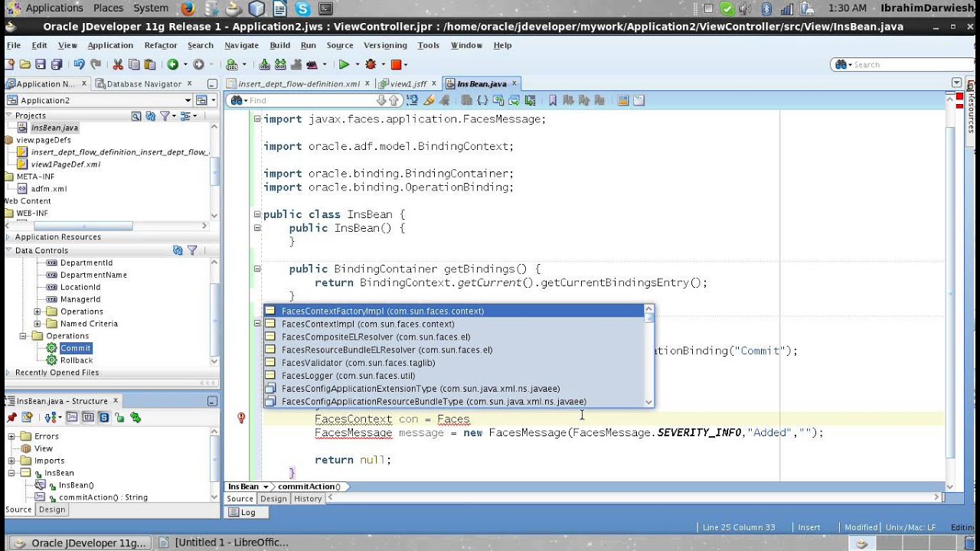The width and height of the screenshot is (980, 551).
Task: Open the Navigate menu
Action: (242, 45)
